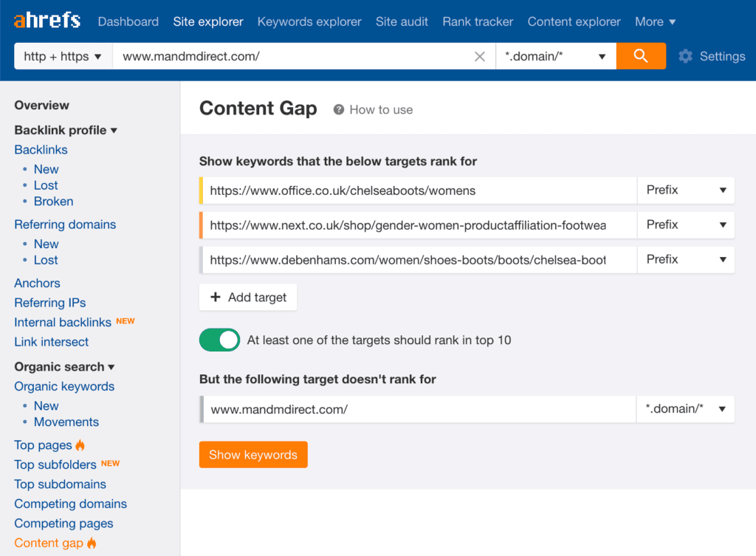This screenshot has height=556, width=756.
Task: Click the ahrefs logo
Action: pyautogui.click(x=47, y=21)
